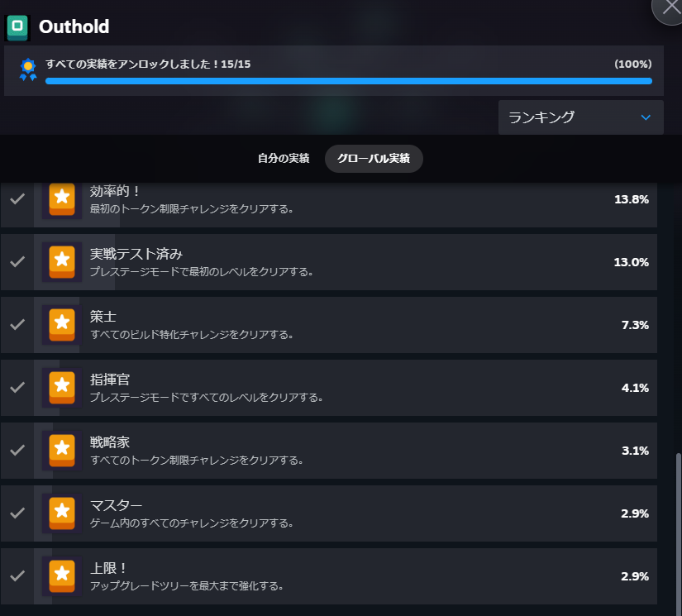
Task: Click the achievement medal icon above progress bar
Action: [27, 69]
